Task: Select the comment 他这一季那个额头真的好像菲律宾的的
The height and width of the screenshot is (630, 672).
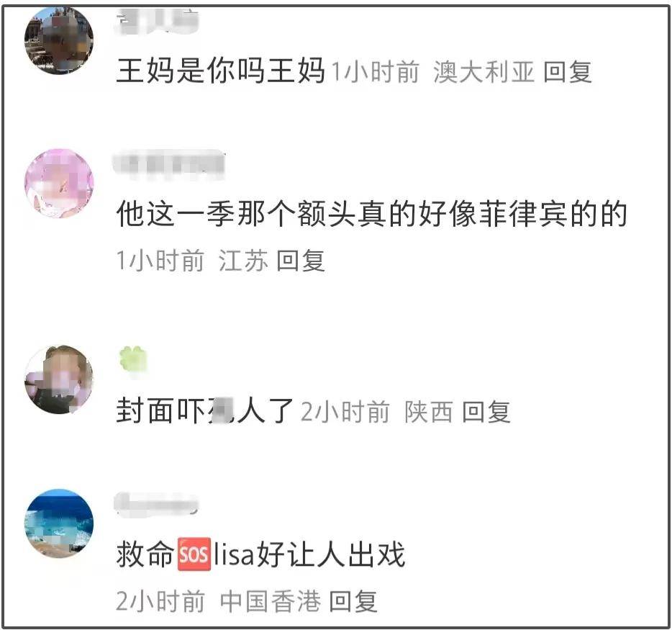Action: coord(372,213)
